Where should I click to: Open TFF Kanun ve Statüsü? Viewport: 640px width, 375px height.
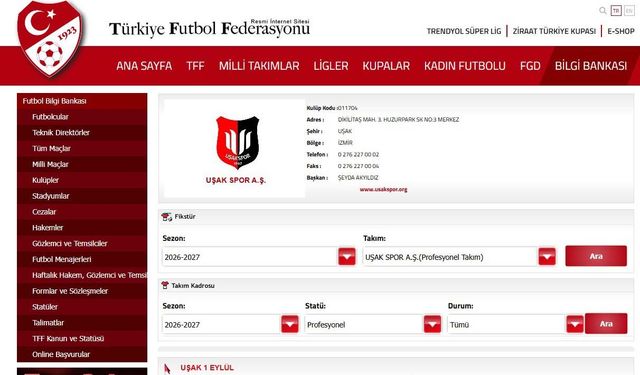(x=82, y=339)
